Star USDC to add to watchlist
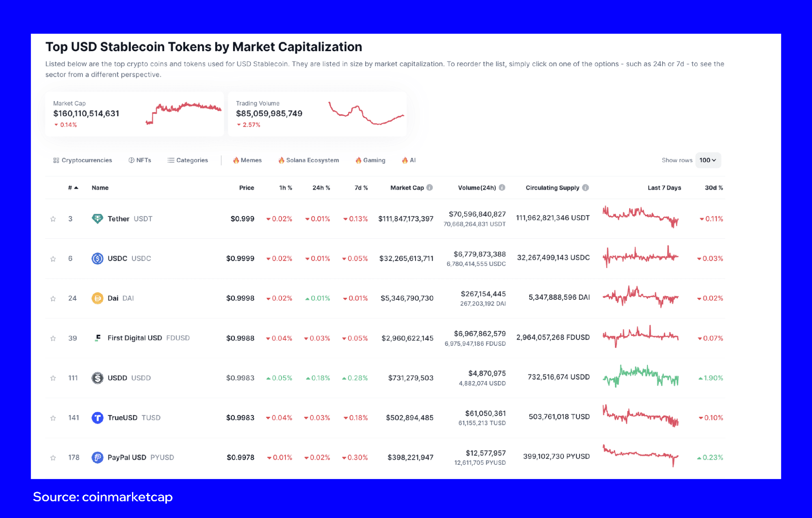This screenshot has height=518, width=812. [53, 259]
